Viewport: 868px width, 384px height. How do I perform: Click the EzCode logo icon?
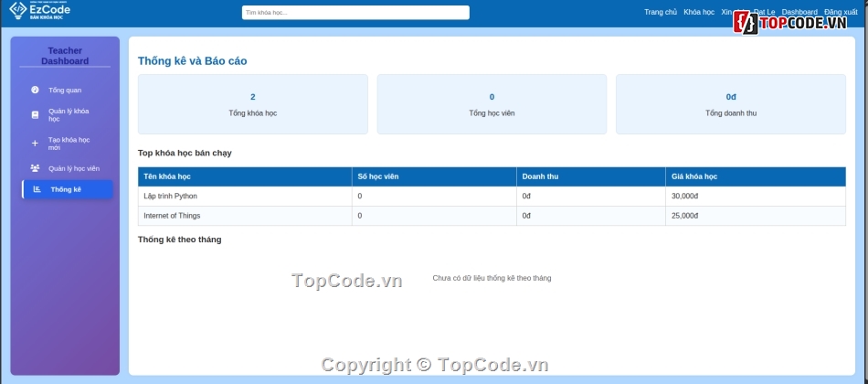point(18,10)
